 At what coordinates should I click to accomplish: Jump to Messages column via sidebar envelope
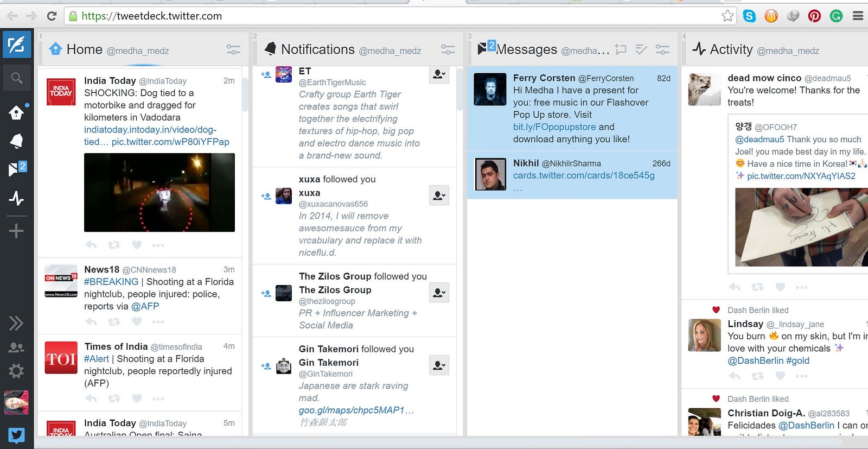click(x=16, y=169)
